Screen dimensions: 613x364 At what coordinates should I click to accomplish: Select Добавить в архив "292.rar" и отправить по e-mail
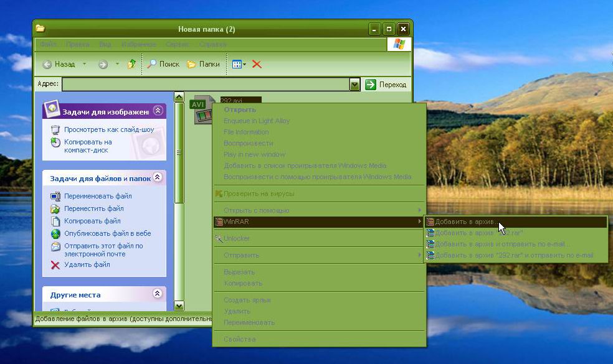point(516,256)
